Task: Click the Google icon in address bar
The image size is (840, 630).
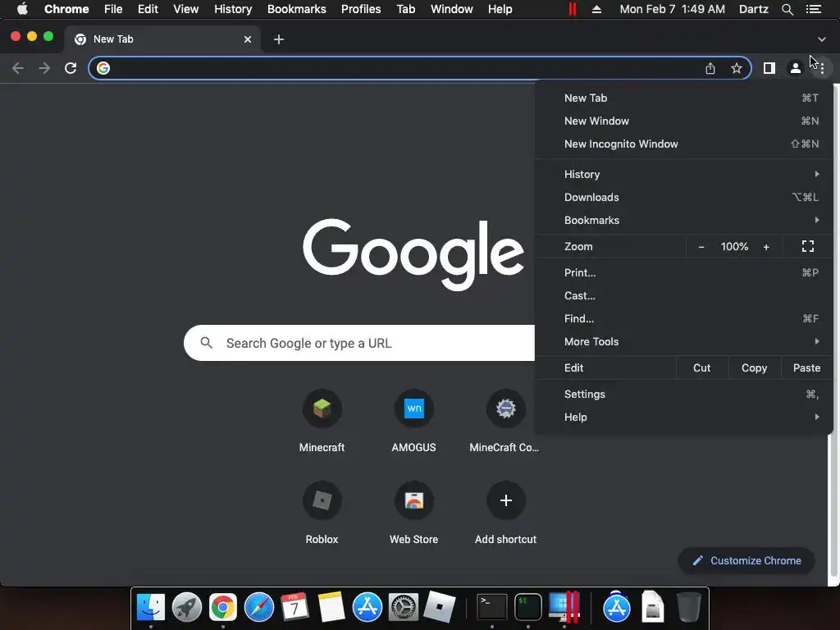Action: pyautogui.click(x=103, y=68)
